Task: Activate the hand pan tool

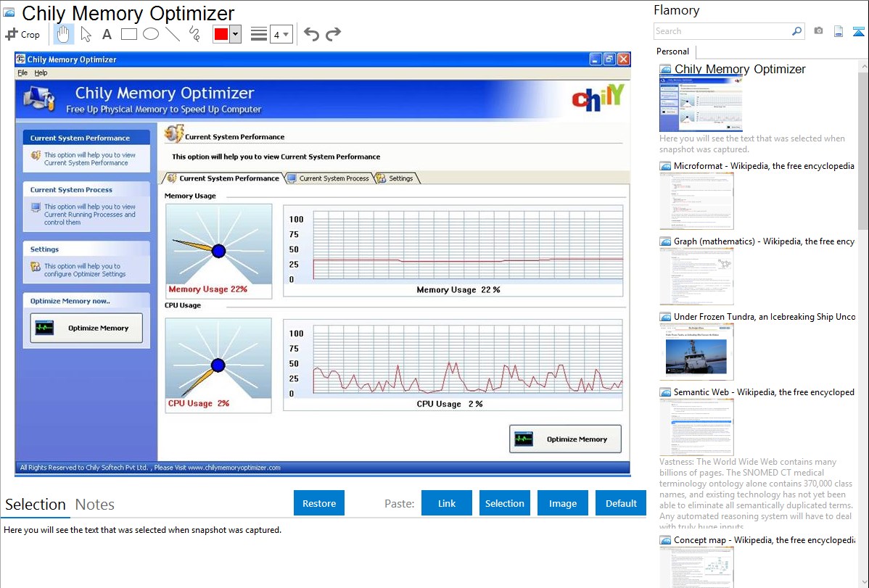Action: [63, 34]
